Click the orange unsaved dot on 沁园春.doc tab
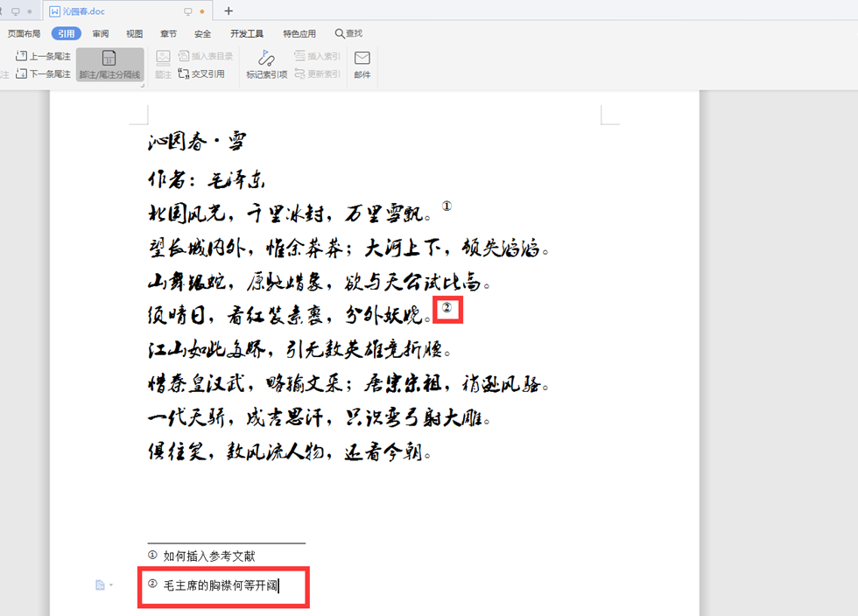Screen dimensions: 858x616 click(202, 11)
